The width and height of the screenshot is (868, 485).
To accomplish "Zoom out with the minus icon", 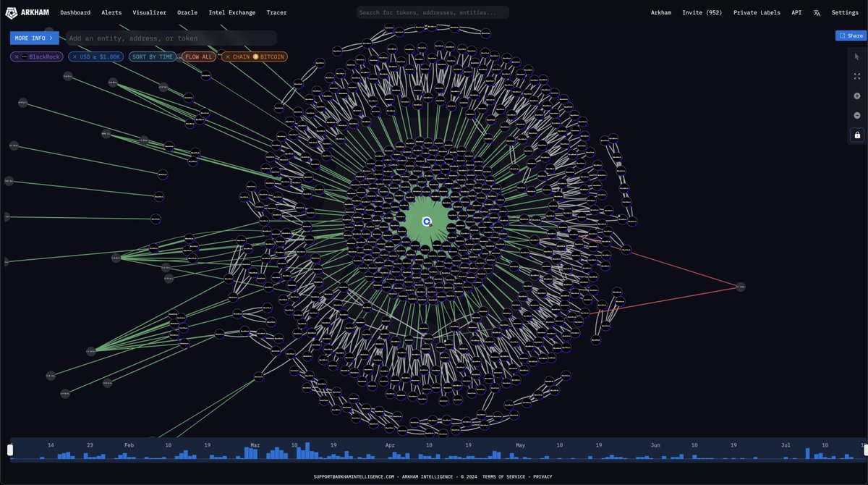I will coord(857,115).
